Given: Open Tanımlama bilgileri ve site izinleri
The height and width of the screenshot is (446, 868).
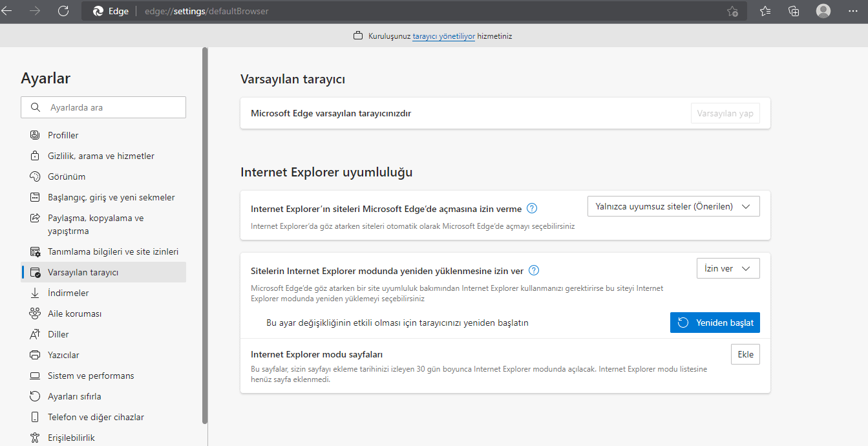Looking at the screenshot, I should (x=103, y=251).
